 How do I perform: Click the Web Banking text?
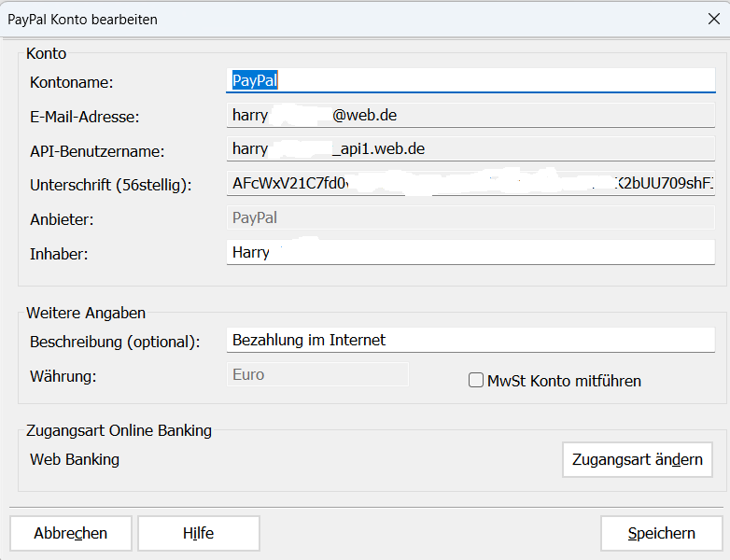[x=75, y=459]
